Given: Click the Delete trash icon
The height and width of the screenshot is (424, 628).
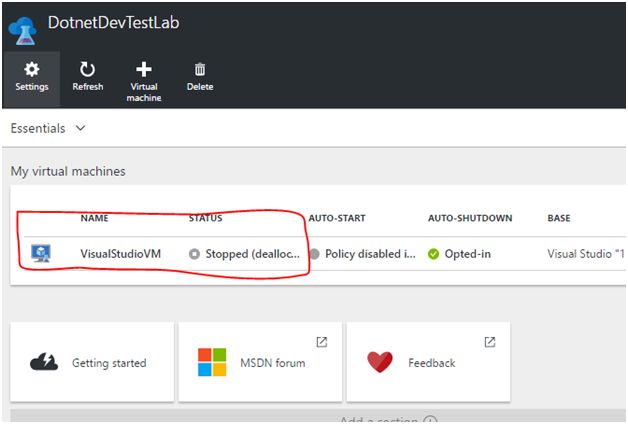Looking at the screenshot, I should coord(200,70).
